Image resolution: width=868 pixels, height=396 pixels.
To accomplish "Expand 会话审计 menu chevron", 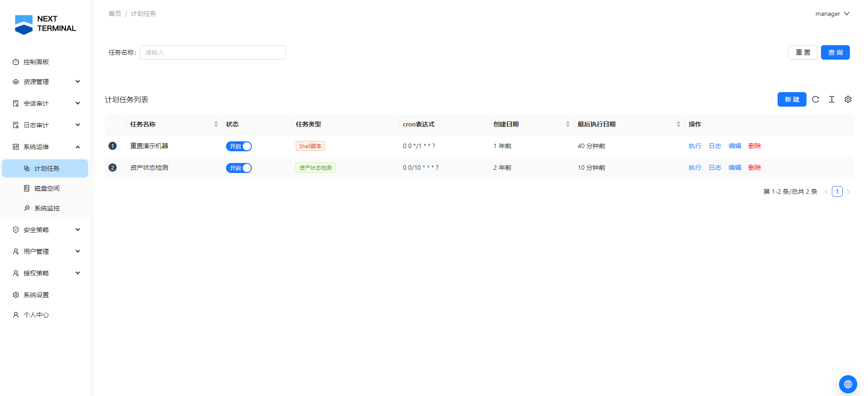I will click(78, 103).
